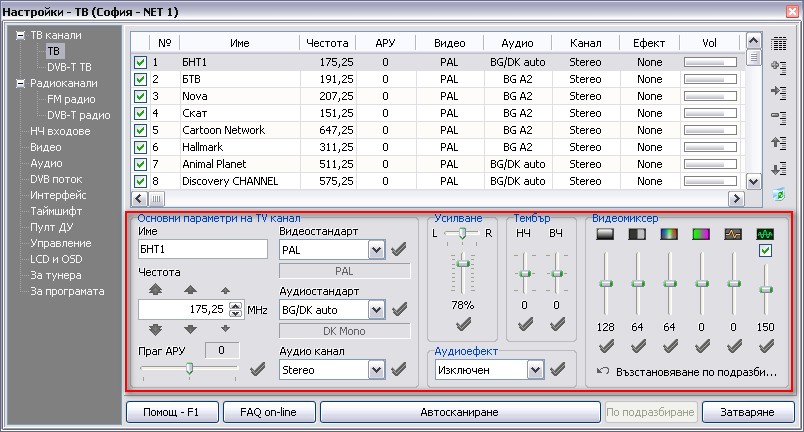Click the large frequency down arrow
This screenshot has height=432, width=804.
pos(155,329)
